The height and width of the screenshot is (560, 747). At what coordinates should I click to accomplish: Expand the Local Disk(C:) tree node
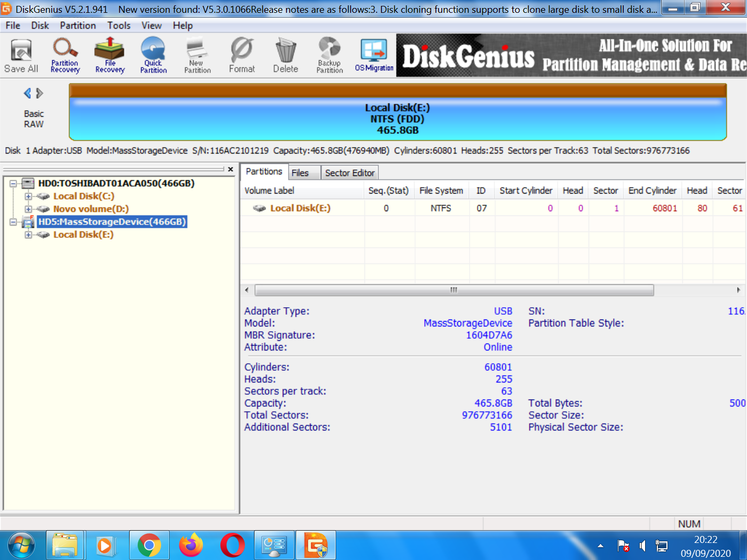(x=28, y=196)
